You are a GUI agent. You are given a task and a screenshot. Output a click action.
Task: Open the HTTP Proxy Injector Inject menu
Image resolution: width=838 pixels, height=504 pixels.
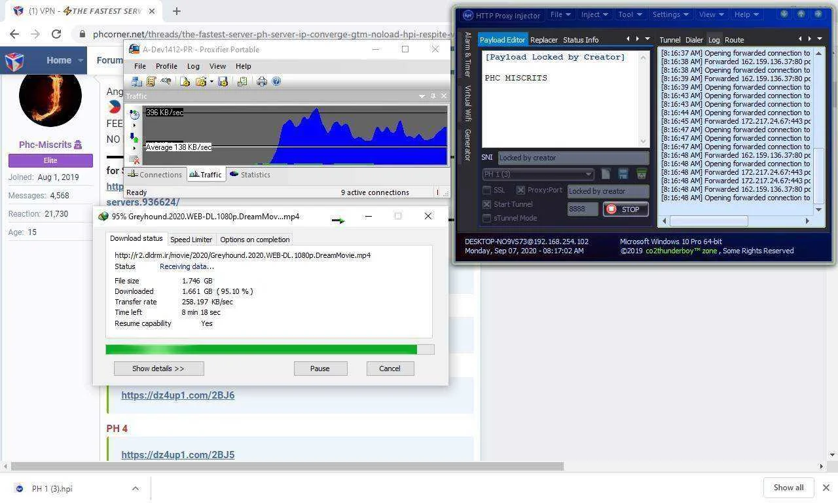[x=594, y=14]
